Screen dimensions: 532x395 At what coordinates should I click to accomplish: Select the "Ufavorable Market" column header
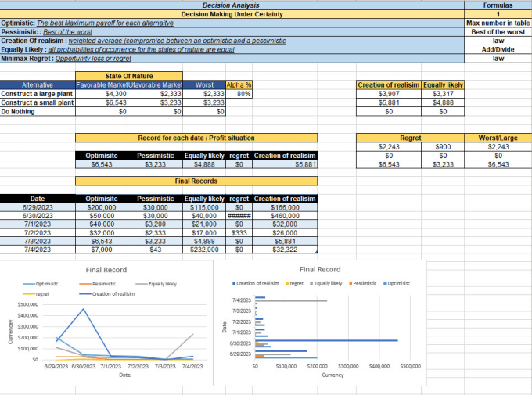tap(155, 84)
